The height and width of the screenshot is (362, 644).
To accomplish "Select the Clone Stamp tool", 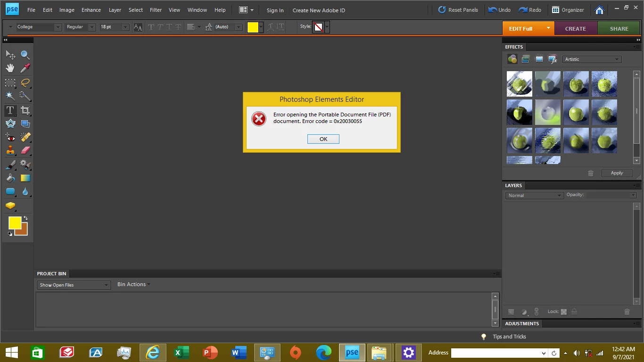I will (x=10, y=151).
